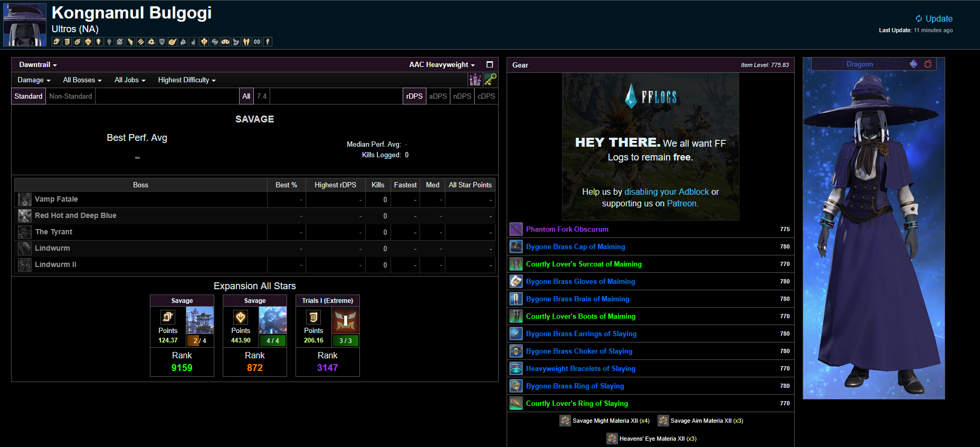Select the three diagonal slashes job icon
This screenshot has width=980, height=447.
click(141, 42)
